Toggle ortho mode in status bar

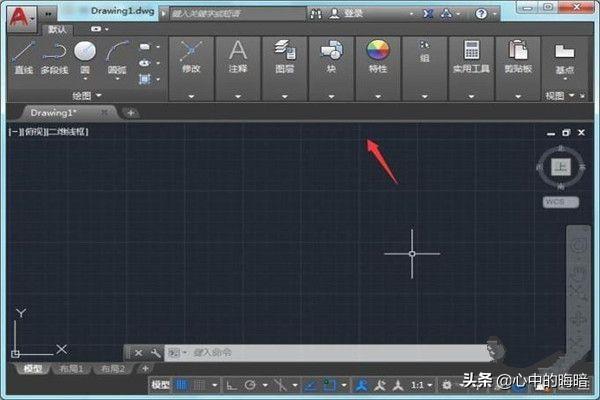coord(230,385)
